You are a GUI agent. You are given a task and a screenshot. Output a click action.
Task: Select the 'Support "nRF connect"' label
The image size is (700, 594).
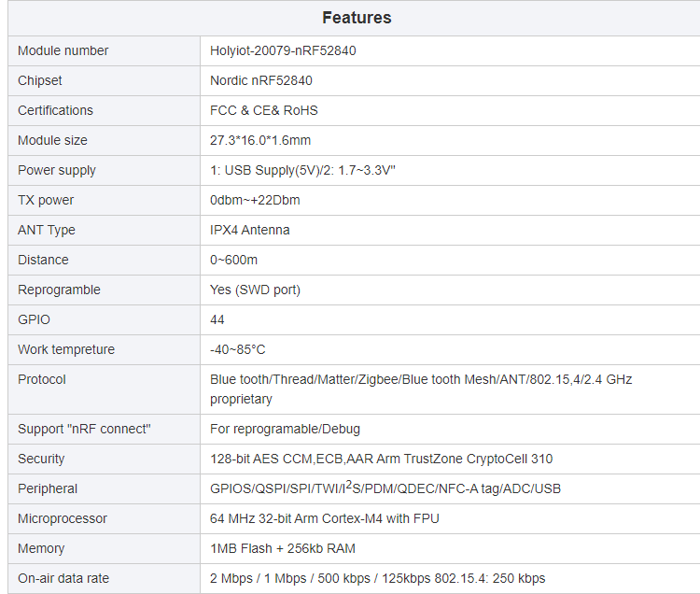[84, 430]
